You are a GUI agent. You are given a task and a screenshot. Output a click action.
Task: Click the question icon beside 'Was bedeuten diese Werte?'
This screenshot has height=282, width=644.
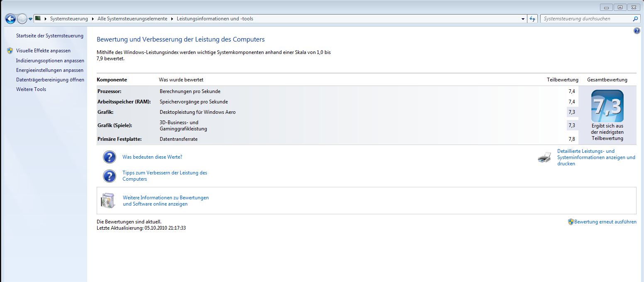coord(110,157)
